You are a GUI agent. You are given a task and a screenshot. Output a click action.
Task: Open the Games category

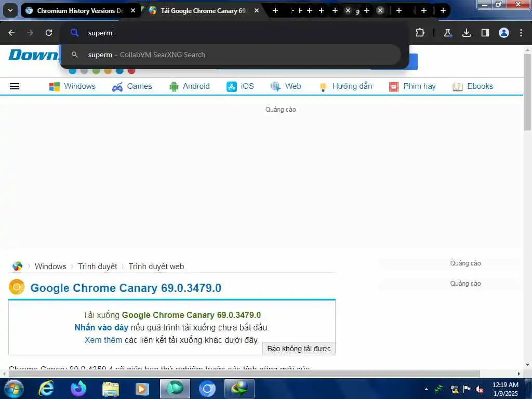point(132,86)
